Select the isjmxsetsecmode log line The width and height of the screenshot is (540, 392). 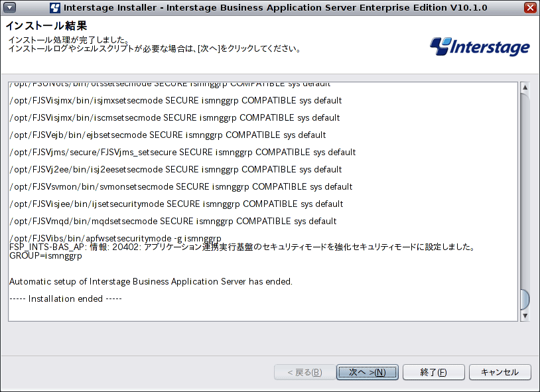pyautogui.click(x=176, y=101)
